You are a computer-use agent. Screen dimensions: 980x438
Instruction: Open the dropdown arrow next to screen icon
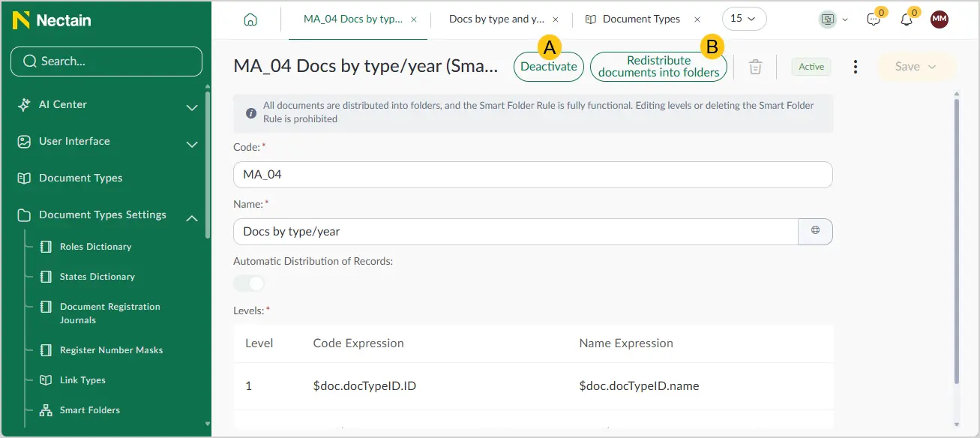click(x=845, y=19)
